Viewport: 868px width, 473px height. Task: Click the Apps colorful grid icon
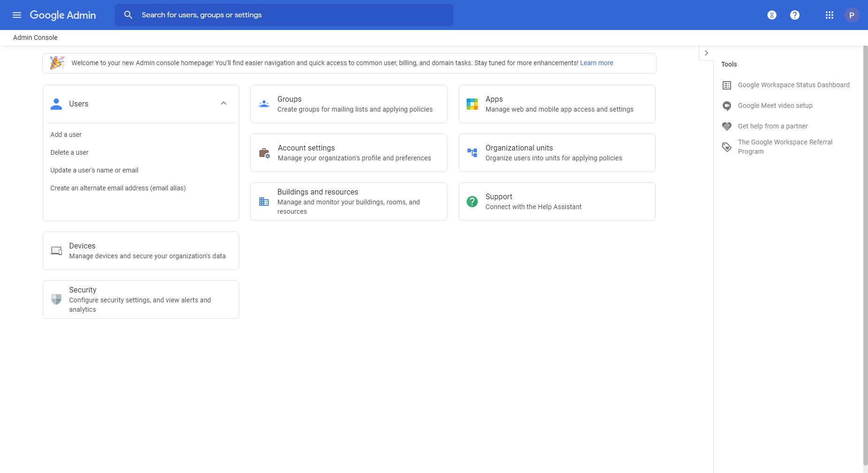472,104
